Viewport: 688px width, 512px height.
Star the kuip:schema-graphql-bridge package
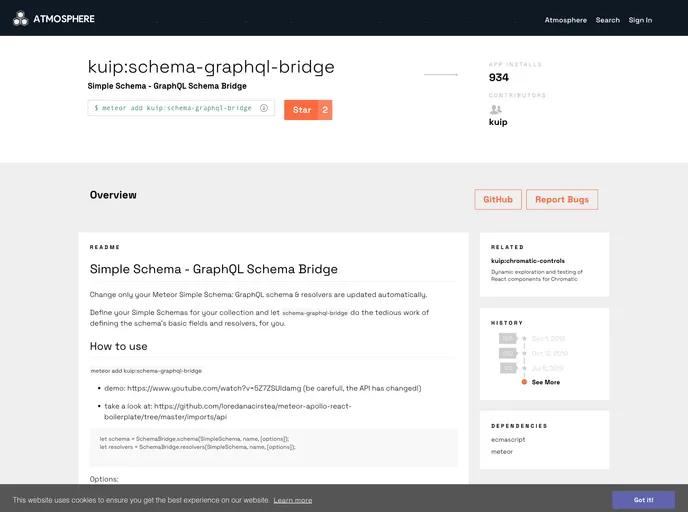coord(301,110)
